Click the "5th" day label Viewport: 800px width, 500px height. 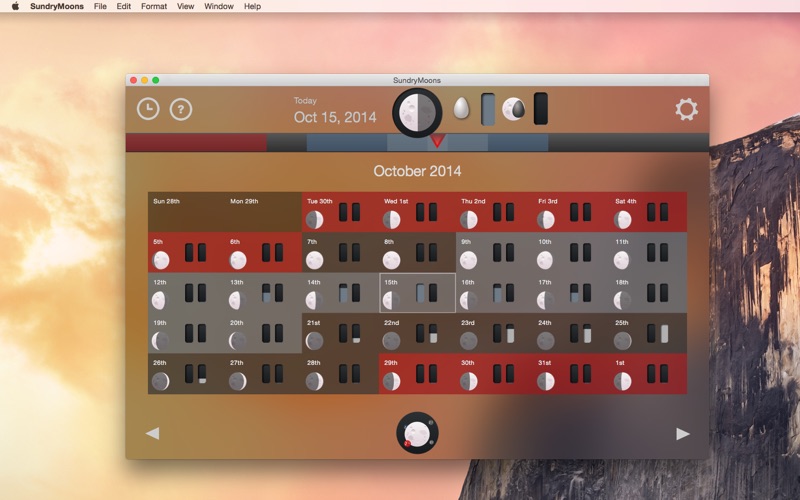pos(158,242)
